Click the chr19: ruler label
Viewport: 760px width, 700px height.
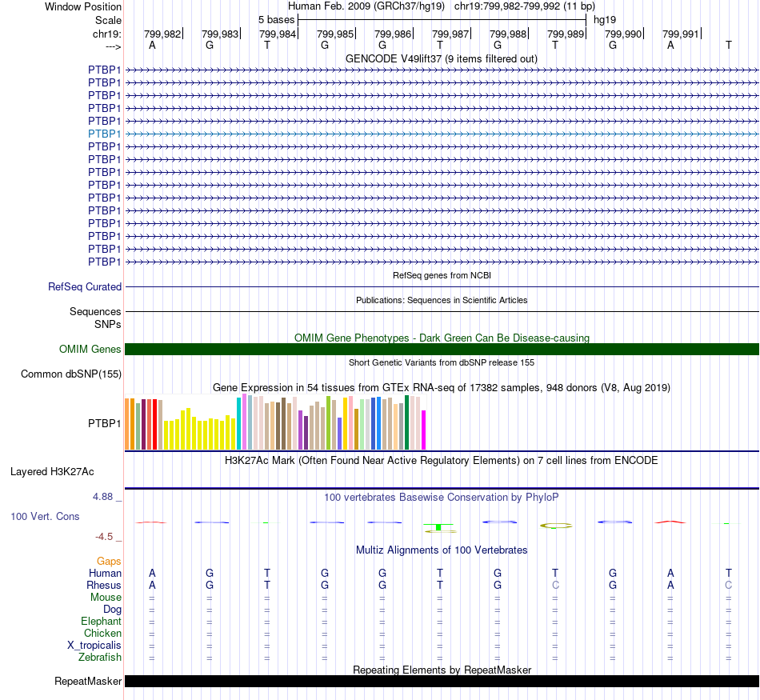point(107,34)
